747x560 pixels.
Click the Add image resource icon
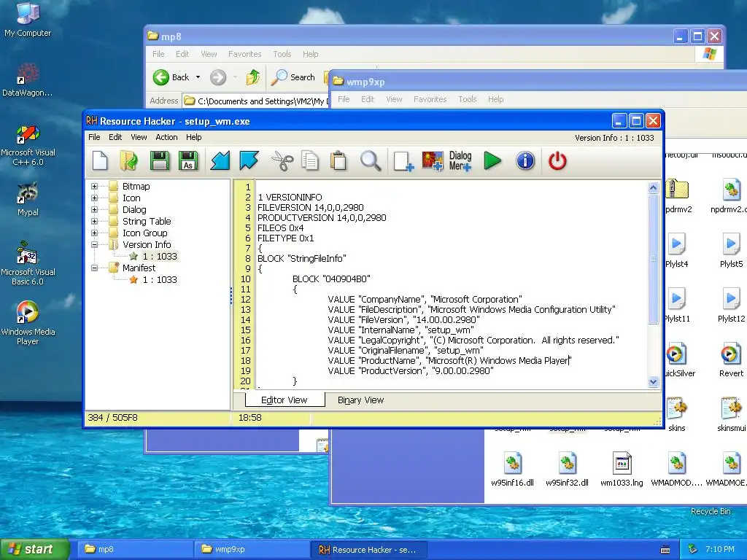[x=433, y=160]
